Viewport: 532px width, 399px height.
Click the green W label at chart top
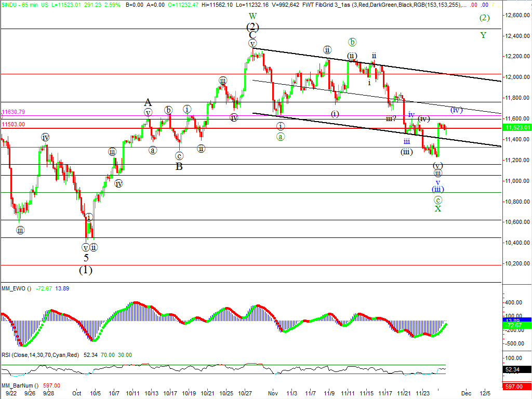click(252, 16)
